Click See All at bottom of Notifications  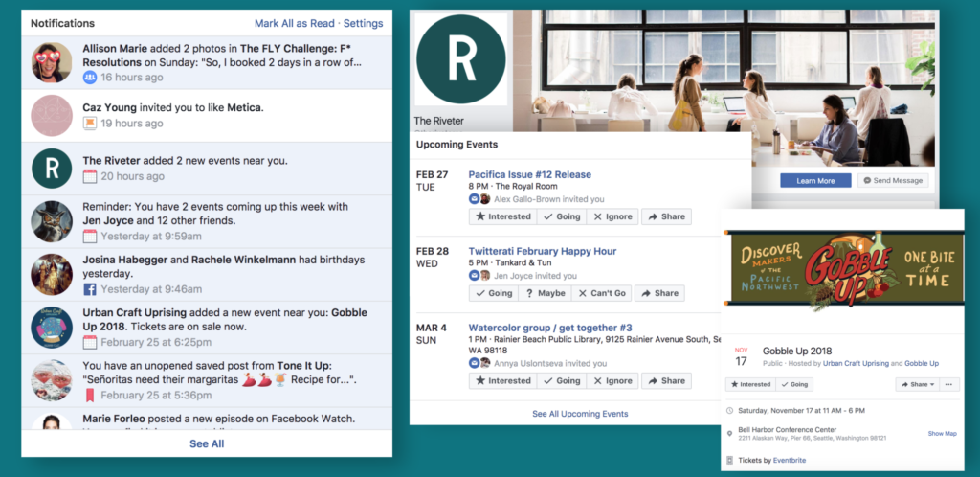[207, 443]
